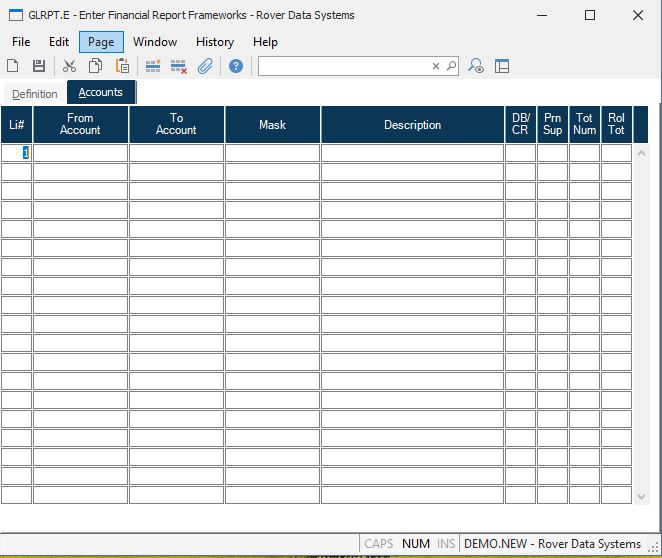Select the Accounts tab
This screenshot has width=662, height=558.
point(101,93)
